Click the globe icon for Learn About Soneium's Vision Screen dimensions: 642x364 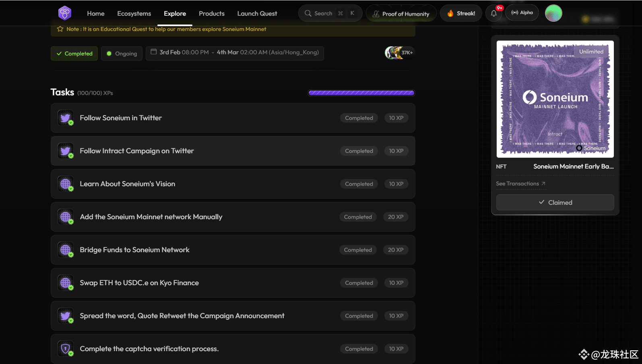(x=66, y=184)
